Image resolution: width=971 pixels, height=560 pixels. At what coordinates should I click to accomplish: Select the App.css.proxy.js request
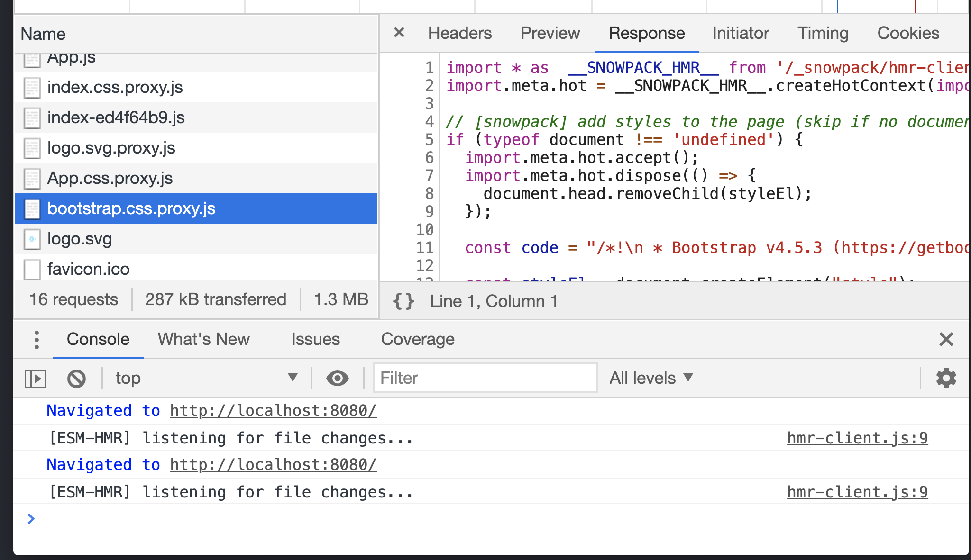pos(110,178)
